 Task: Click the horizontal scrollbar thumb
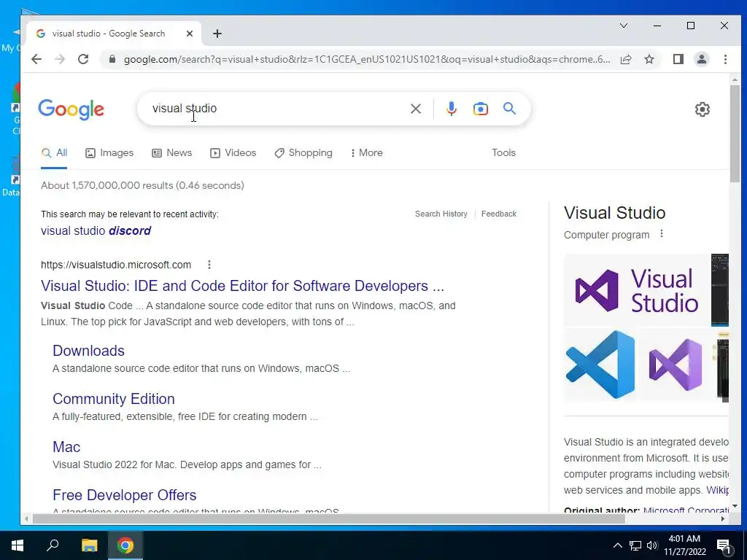[329, 518]
